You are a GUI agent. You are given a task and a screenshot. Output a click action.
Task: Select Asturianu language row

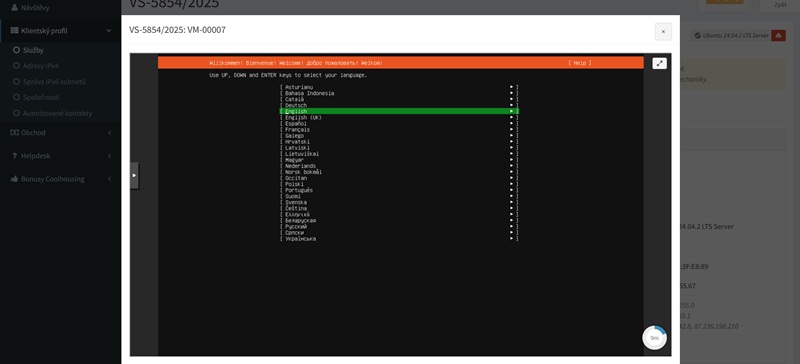pyautogui.click(x=399, y=87)
